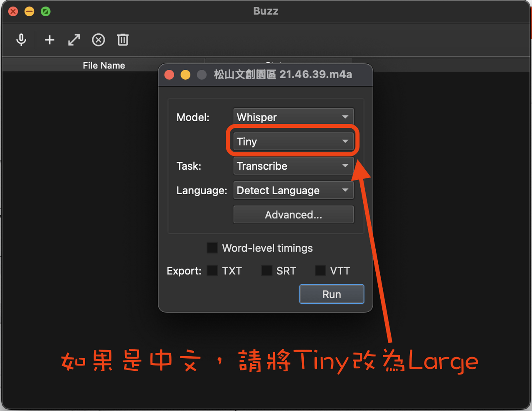Enable the Word-level timings checkbox
This screenshot has width=532, height=411.
click(x=212, y=248)
